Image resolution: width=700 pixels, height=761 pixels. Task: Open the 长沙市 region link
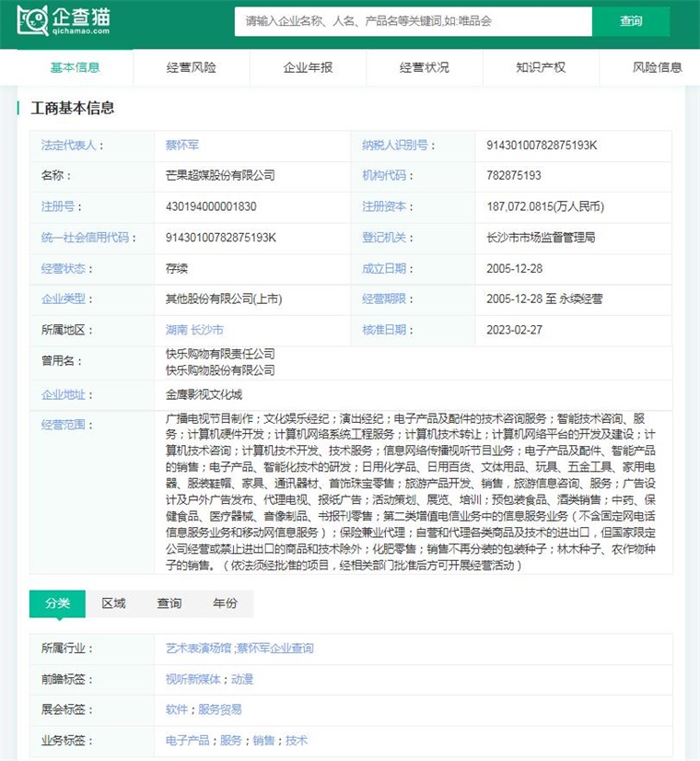207,330
